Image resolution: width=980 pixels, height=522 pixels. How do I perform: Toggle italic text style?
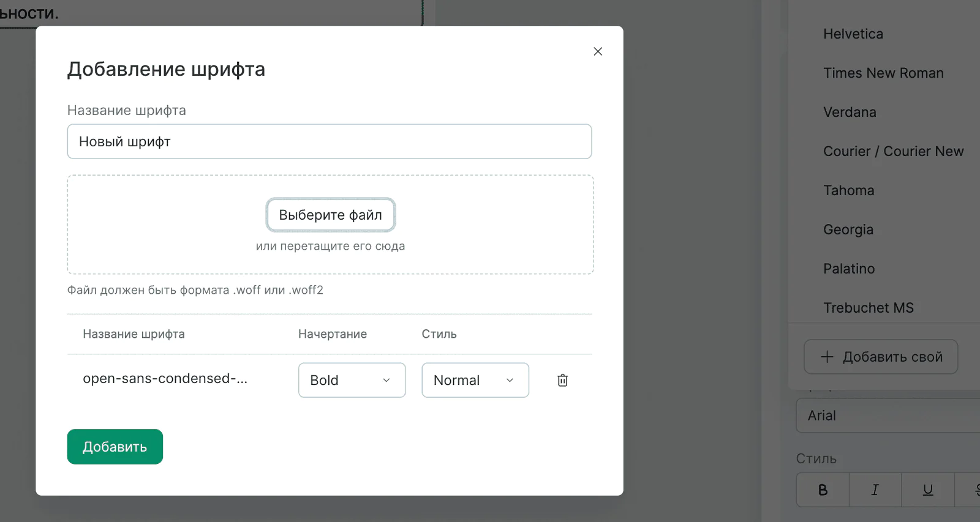[x=875, y=490]
